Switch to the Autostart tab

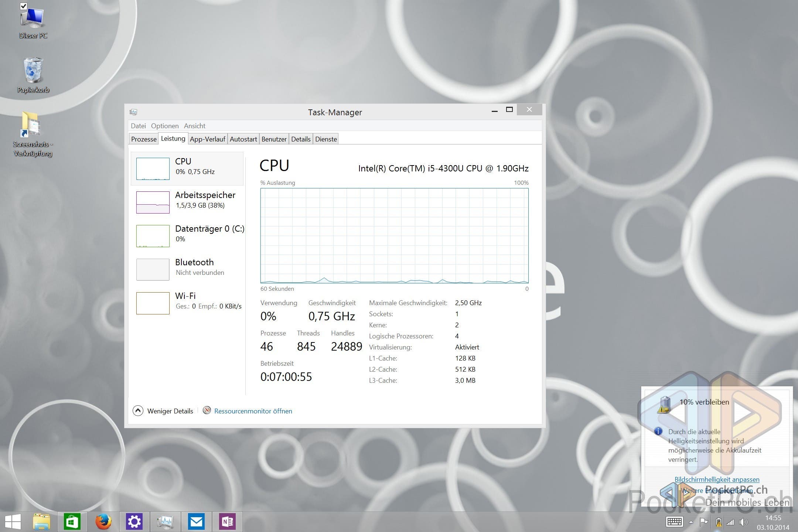coord(243,139)
